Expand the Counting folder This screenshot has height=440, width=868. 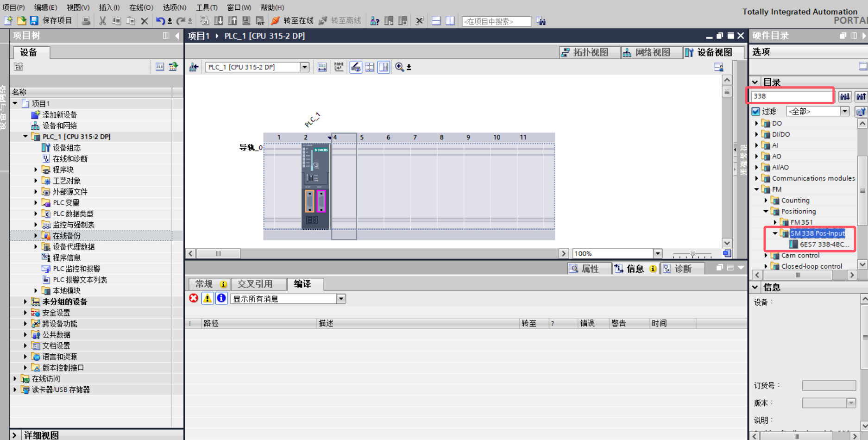(x=766, y=201)
